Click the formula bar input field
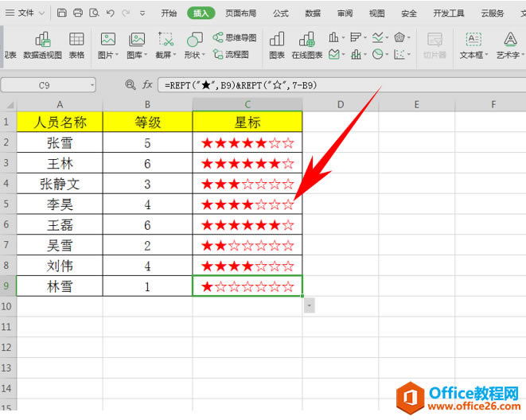 pyautogui.click(x=342, y=85)
